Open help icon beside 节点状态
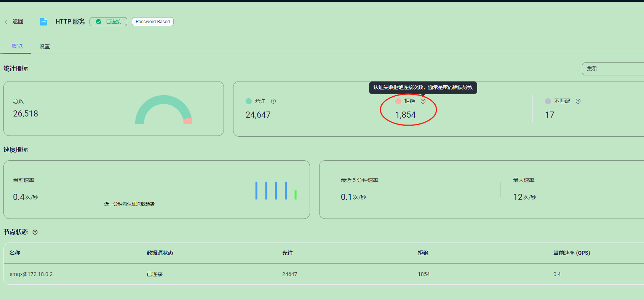The image size is (644, 300). pyautogui.click(x=35, y=232)
